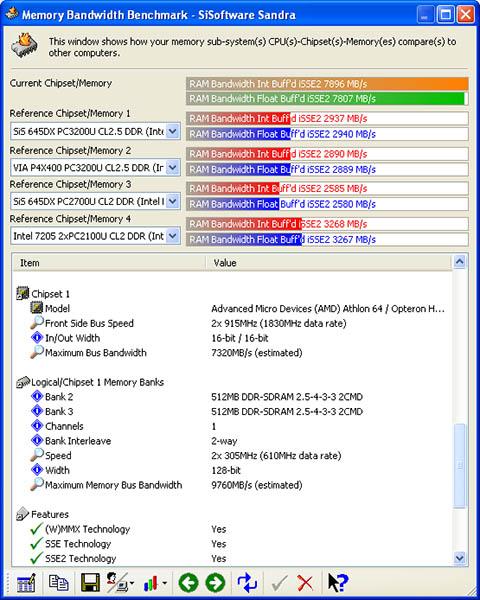The image size is (480, 600).
Task: Open Reference Chipset/Memory 1 dropdown
Action: [x=173, y=131]
